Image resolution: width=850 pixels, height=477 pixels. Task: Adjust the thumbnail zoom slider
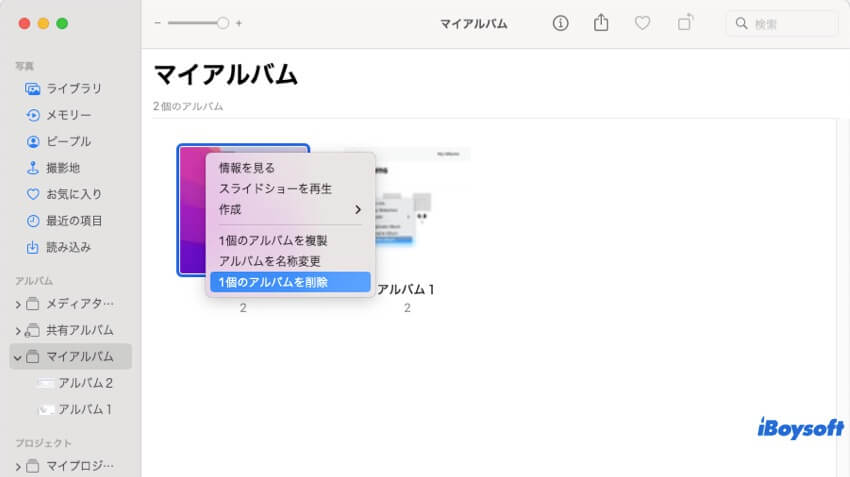(x=198, y=23)
